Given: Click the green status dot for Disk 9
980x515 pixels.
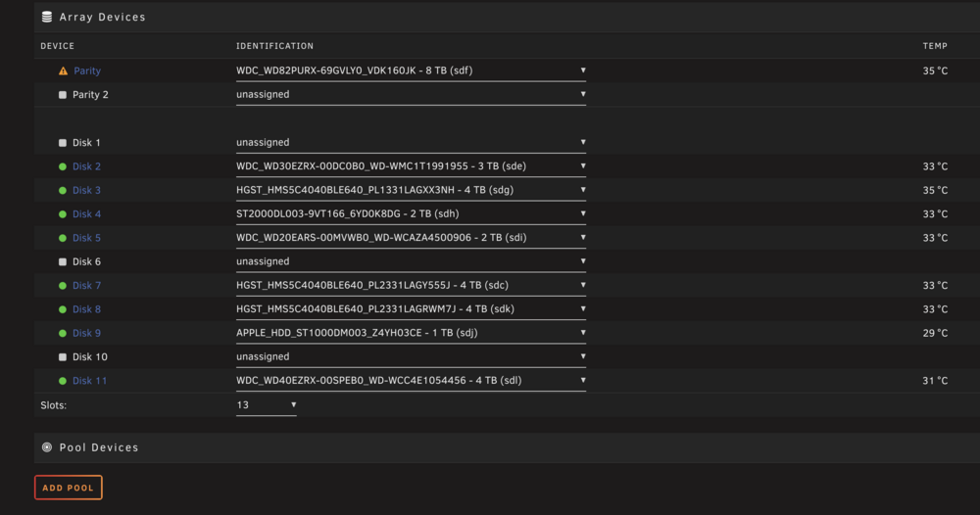Looking at the screenshot, I should (x=63, y=333).
